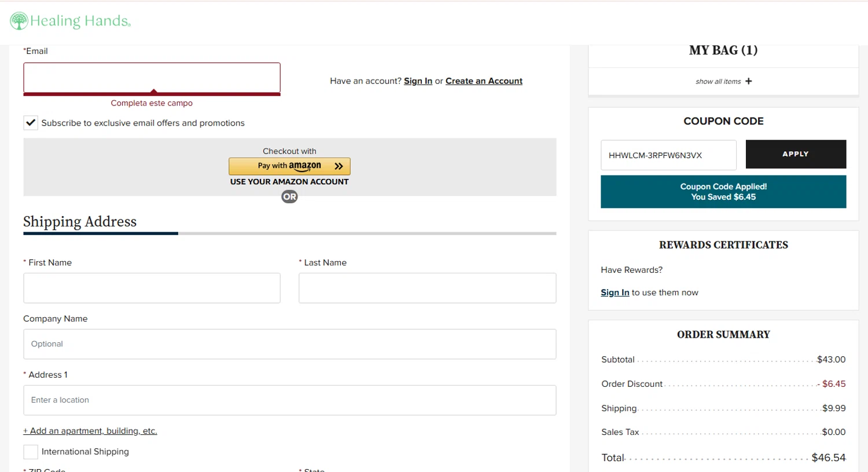Click the Apply coupon button

pyautogui.click(x=796, y=154)
